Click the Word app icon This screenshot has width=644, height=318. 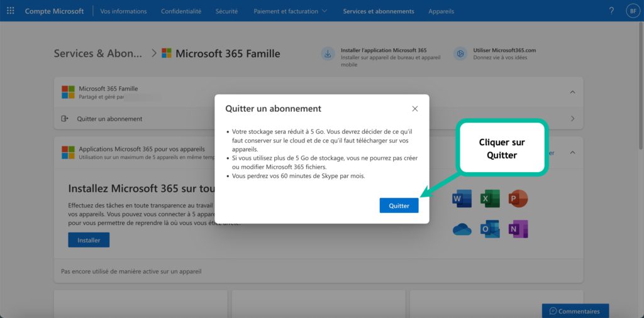pyautogui.click(x=462, y=199)
